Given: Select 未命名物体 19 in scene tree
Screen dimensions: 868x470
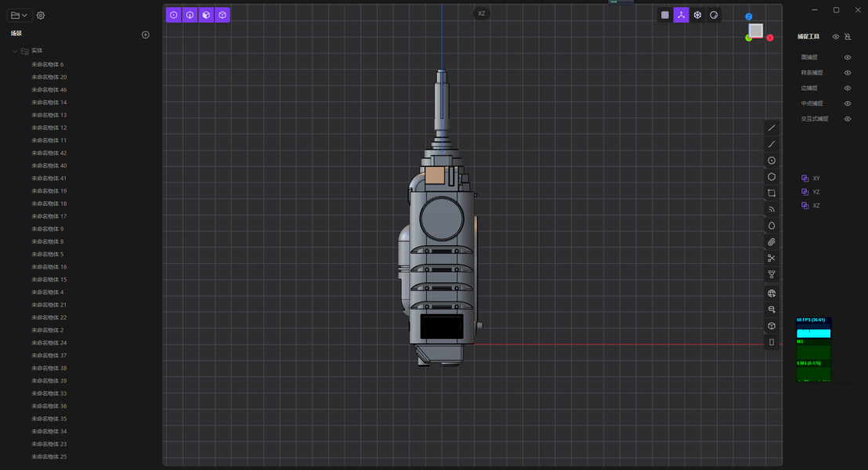Looking at the screenshot, I should 49,191.
